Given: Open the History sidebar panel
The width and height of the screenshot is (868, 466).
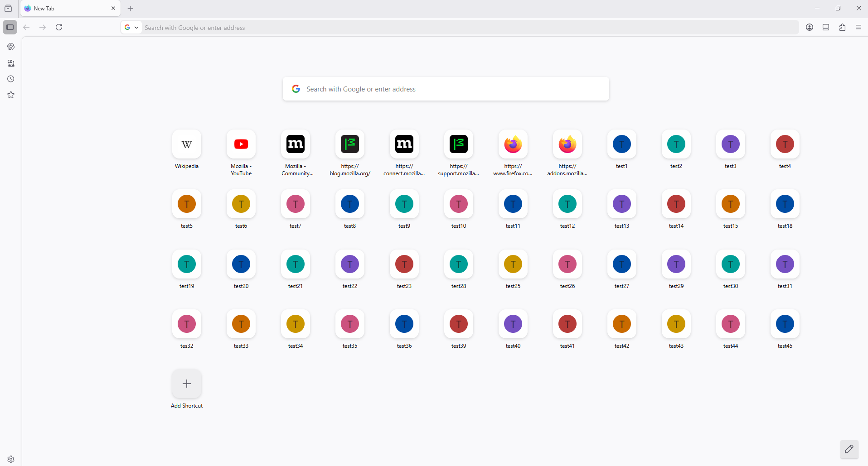Looking at the screenshot, I should [11, 79].
